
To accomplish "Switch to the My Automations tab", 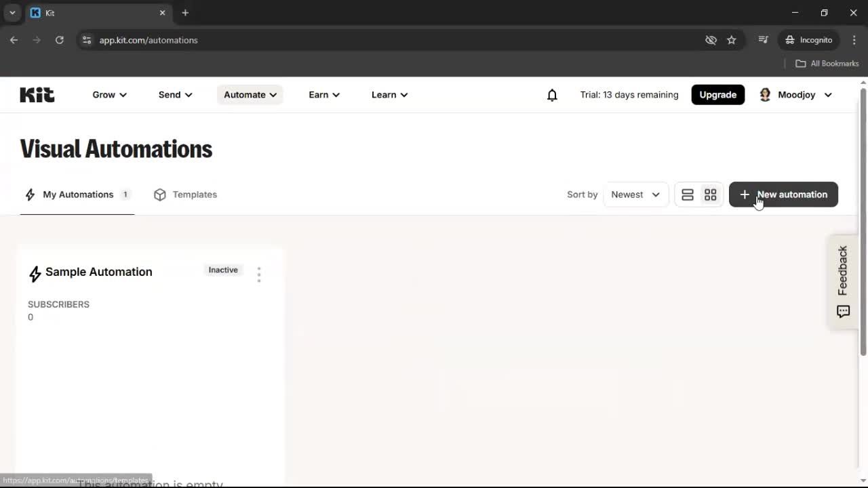I will coord(77,195).
